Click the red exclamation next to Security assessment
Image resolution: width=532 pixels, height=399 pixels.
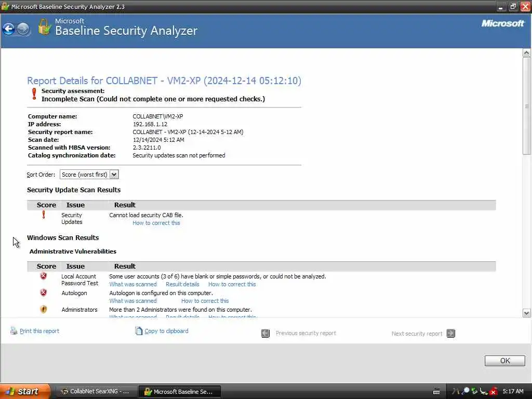34,94
